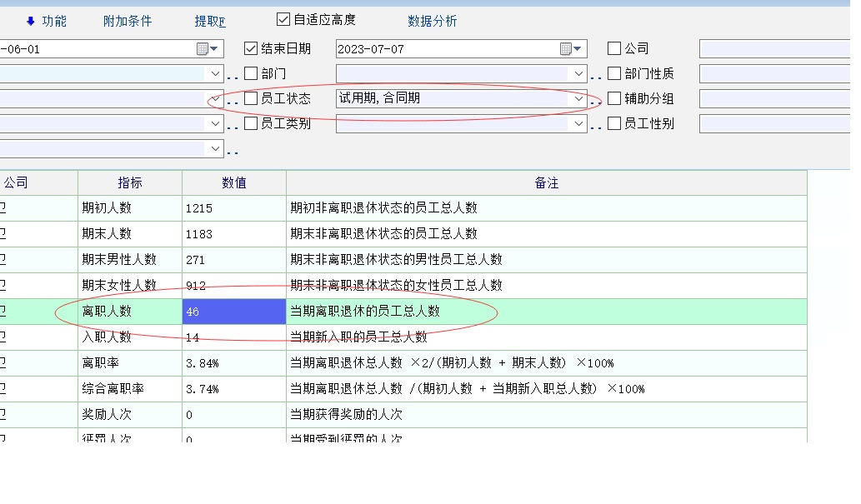This screenshot has width=861, height=504.
Task: Click the calendar icon in the start date field
Action: (203, 49)
